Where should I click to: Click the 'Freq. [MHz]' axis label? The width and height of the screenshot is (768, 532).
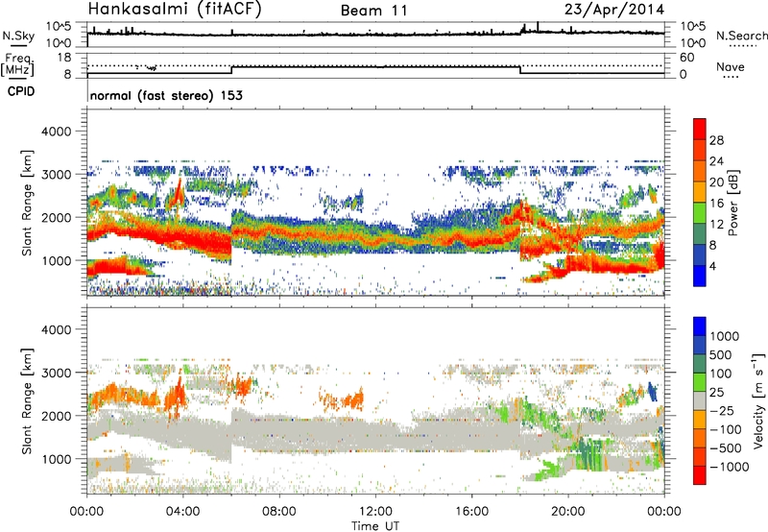(x=18, y=64)
